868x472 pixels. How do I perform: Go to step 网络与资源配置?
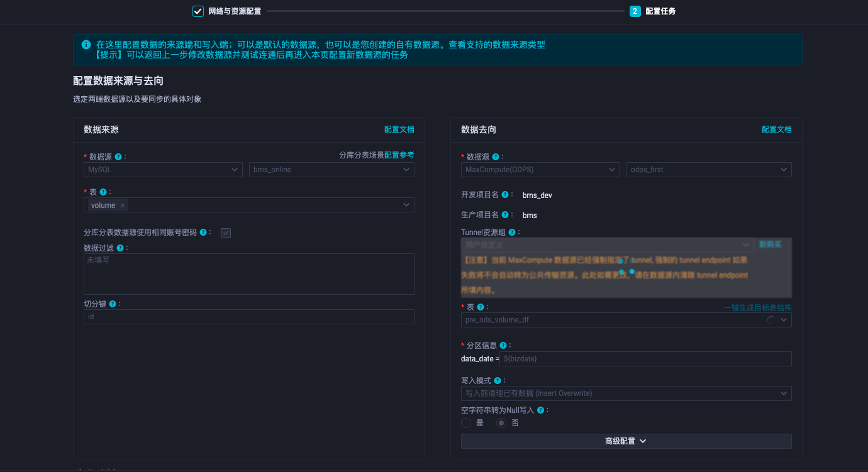point(235,11)
